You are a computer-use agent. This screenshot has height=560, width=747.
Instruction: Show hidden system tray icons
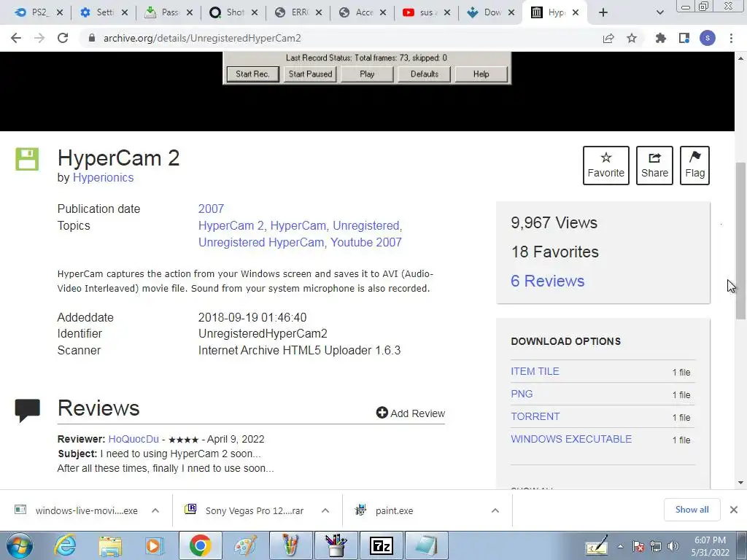(620, 547)
